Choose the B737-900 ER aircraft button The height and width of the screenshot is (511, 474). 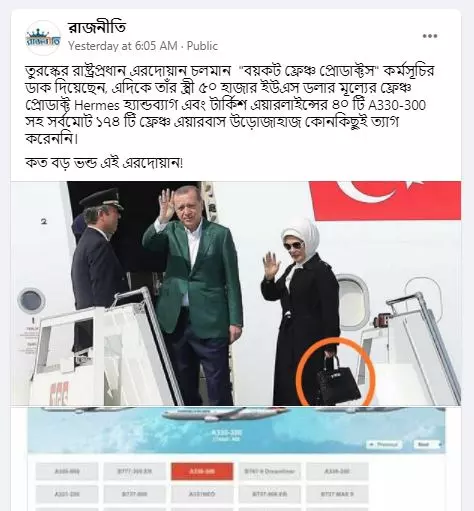269,494
